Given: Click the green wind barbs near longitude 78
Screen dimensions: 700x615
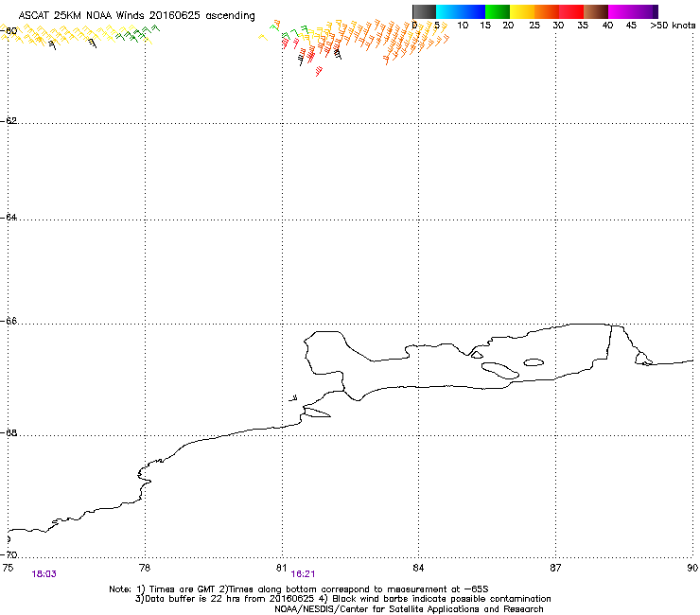Looking at the screenshot, I should [137, 34].
